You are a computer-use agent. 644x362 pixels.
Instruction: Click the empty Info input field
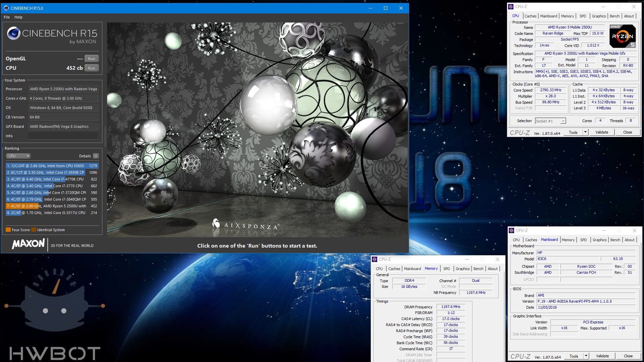pos(63,136)
